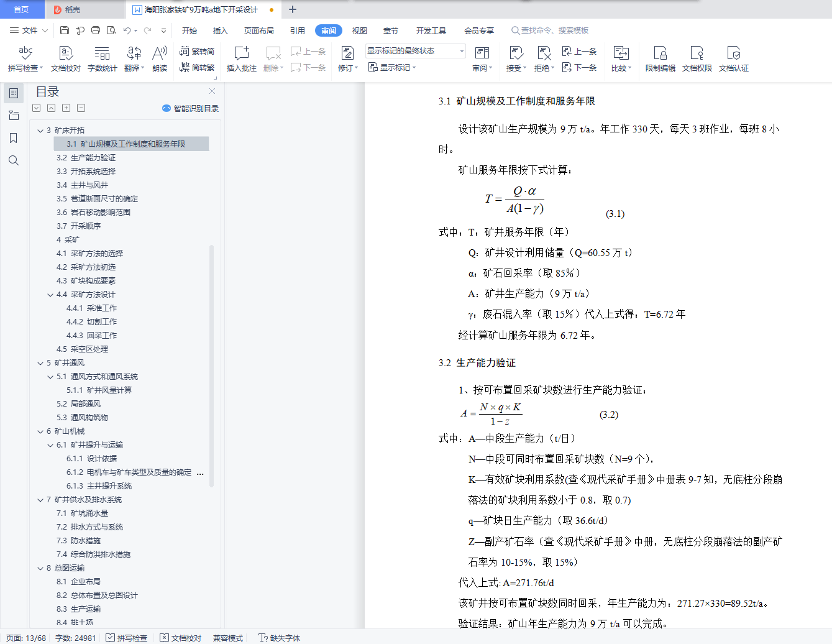Click the 拼写检查 status bar toggle
This screenshot has height=644, width=832.
click(127, 638)
